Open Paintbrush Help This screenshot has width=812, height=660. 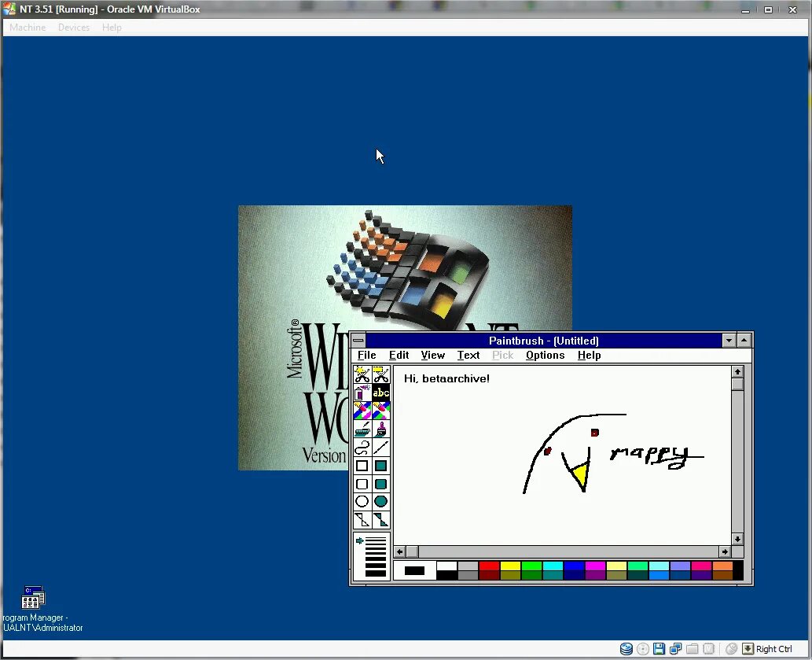tap(589, 355)
